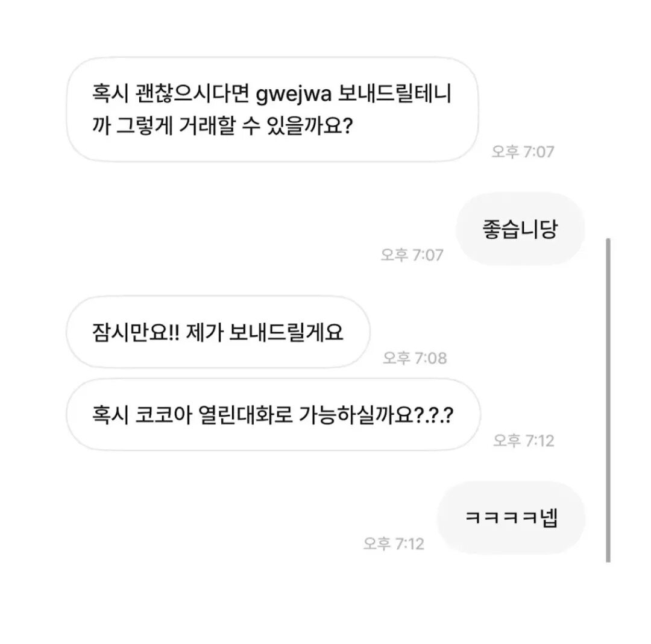Click the 오후 7:12 timestamp beside 가능하실까요 message
The image size is (651, 644).
[x=524, y=441]
